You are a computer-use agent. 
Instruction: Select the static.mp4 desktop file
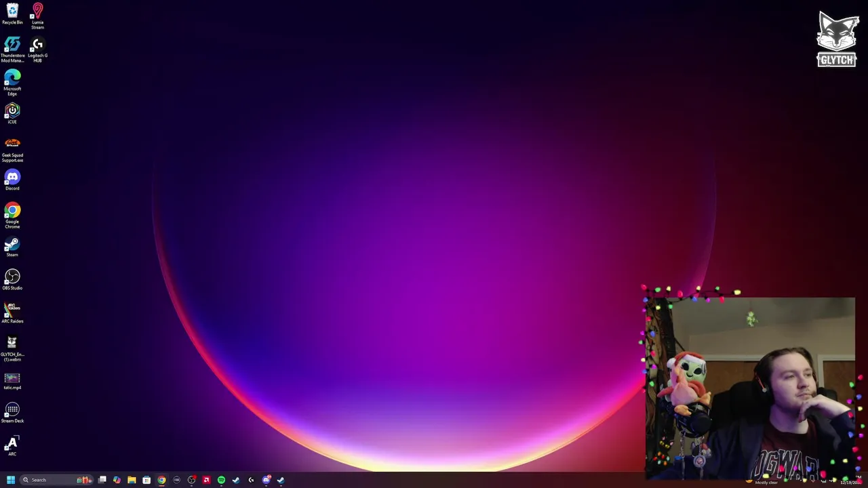pyautogui.click(x=12, y=381)
